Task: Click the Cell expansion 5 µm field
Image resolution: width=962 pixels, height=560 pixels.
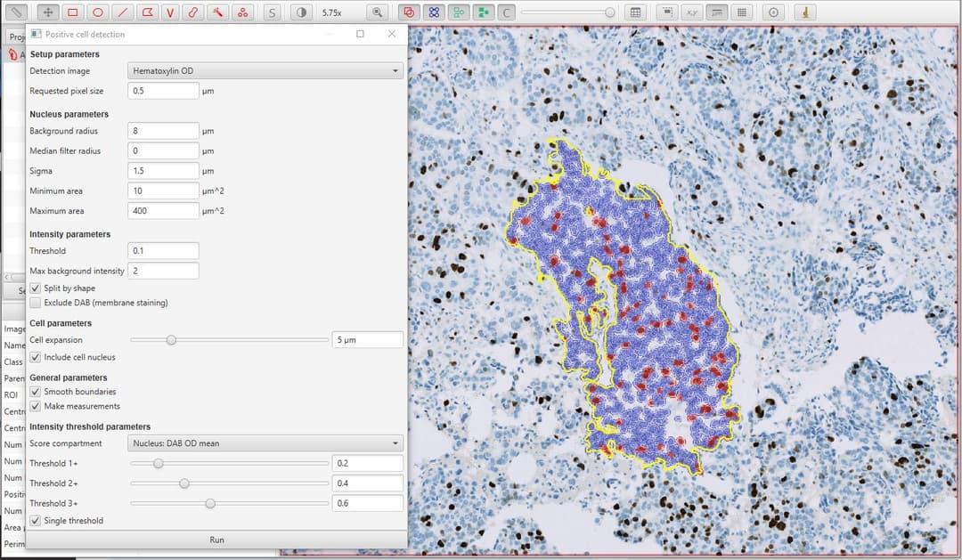Action: 368,340
